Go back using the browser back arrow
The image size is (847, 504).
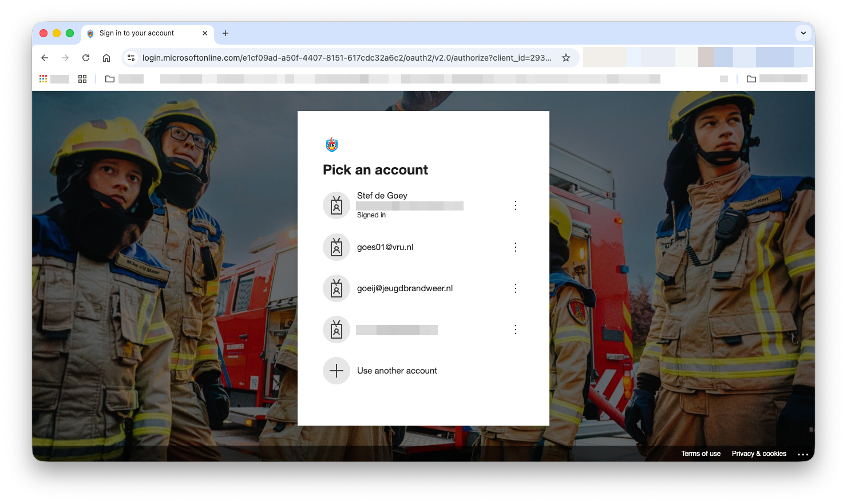click(x=45, y=58)
